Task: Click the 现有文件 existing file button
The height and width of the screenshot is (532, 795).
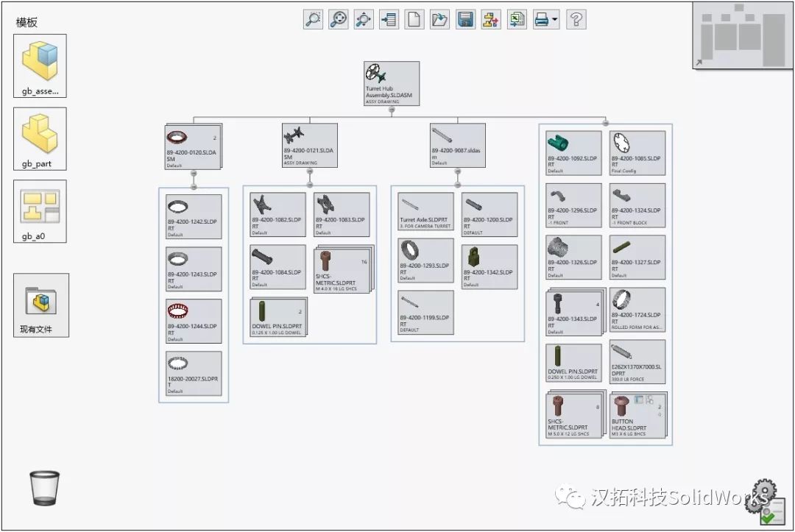Action: click(41, 305)
